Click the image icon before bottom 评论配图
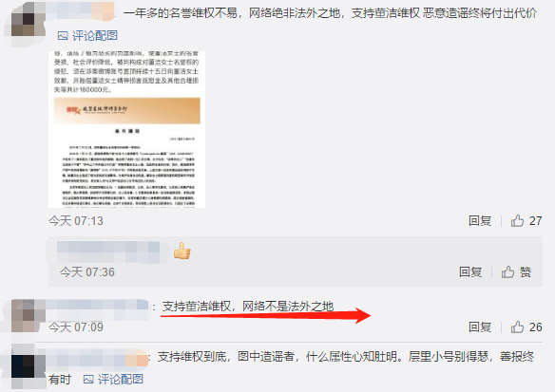The height and width of the screenshot is (392, 555). [88, 380]
